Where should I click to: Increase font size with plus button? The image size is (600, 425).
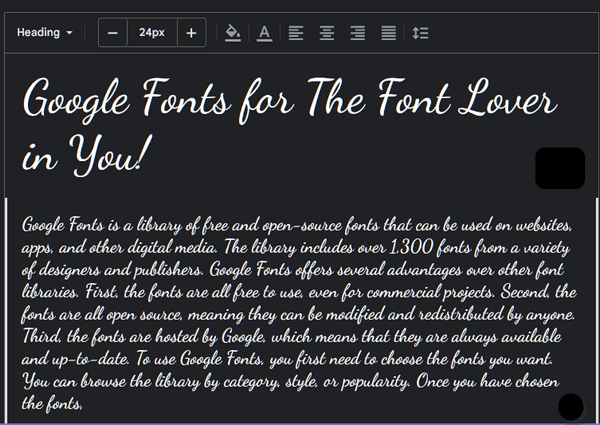(191, 33)
